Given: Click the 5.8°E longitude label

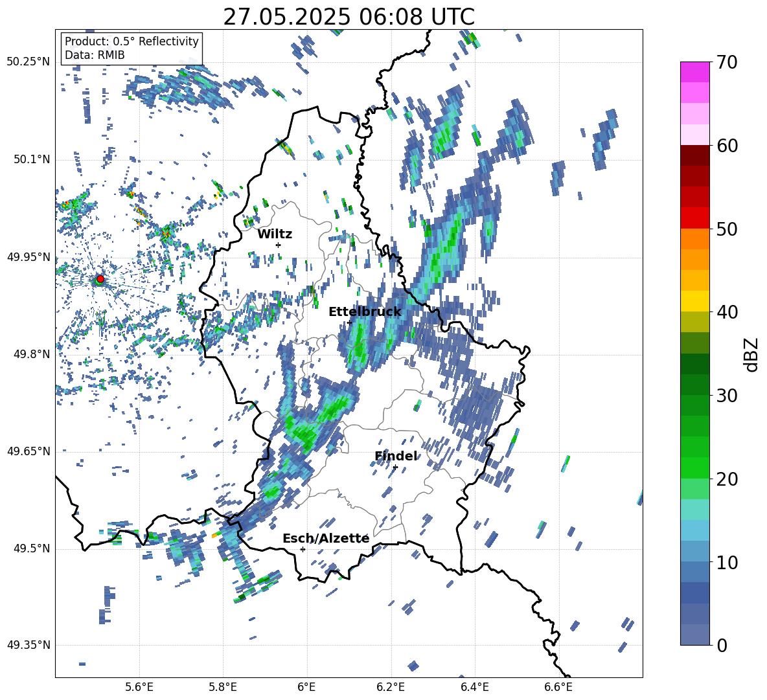Looking at the screenshot, I should click(223, 687).
